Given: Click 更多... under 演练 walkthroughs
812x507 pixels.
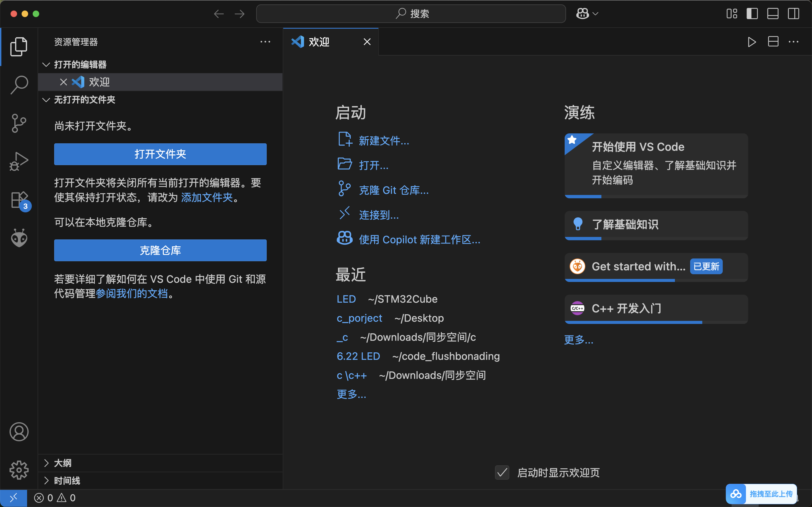Looking at the screenshot, I should coord(578,340).
